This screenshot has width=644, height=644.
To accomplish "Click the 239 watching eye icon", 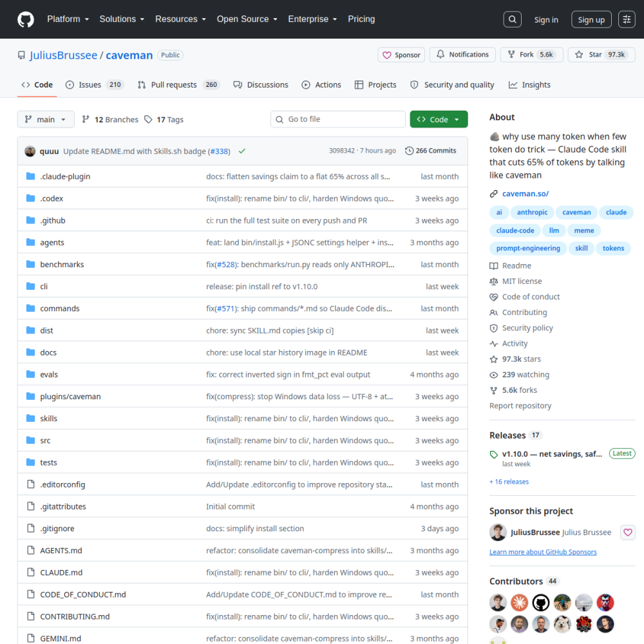I will 494,375.
